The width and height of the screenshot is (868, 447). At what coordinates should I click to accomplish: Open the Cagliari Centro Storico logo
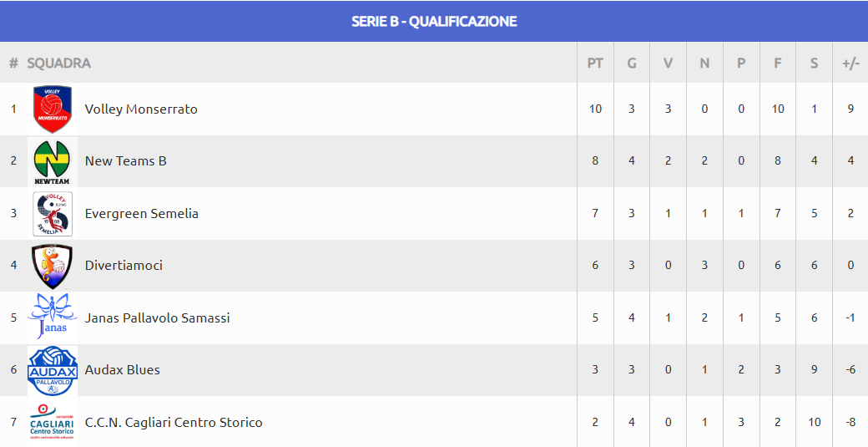click(x=53, y=422)
